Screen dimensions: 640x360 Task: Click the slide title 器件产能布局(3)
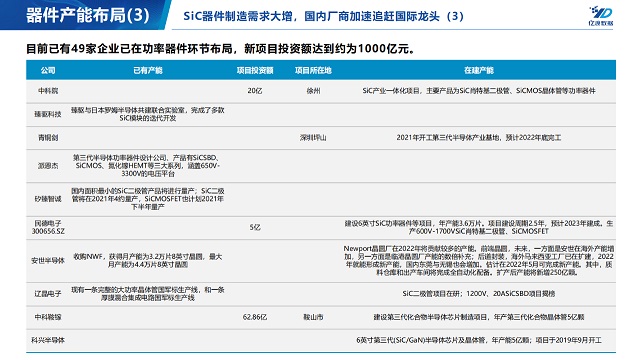[x=88, y=16]
